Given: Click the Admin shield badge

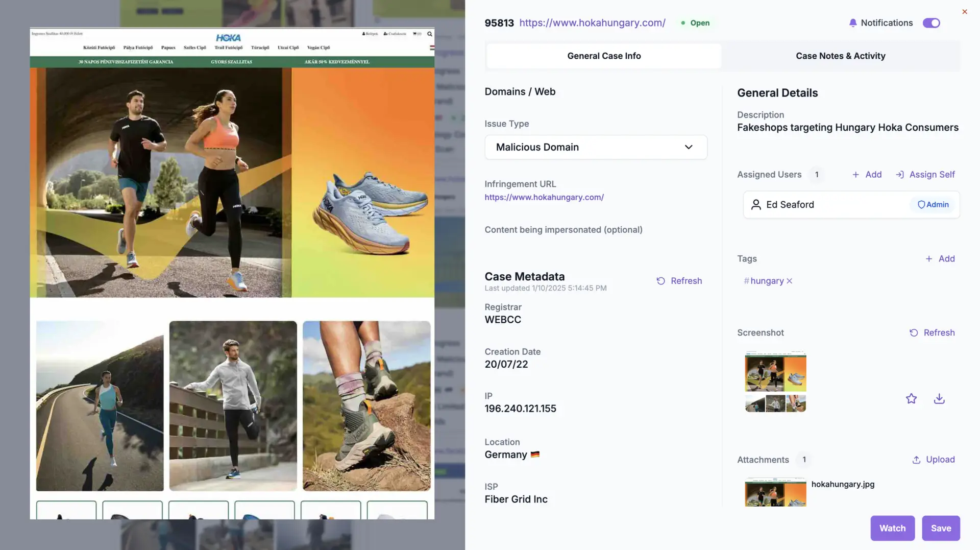Looking at the screenshot, I should [x=933, y=205].
